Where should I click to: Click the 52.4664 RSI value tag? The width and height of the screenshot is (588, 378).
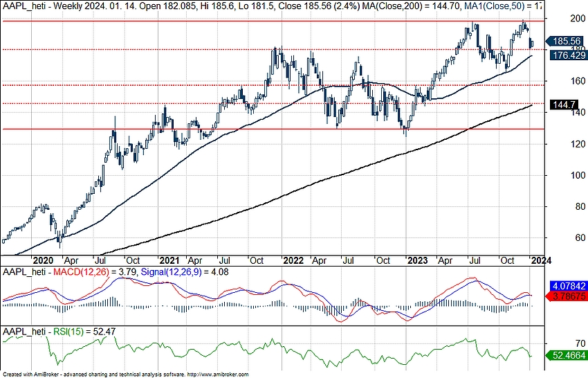click(566, 354)
